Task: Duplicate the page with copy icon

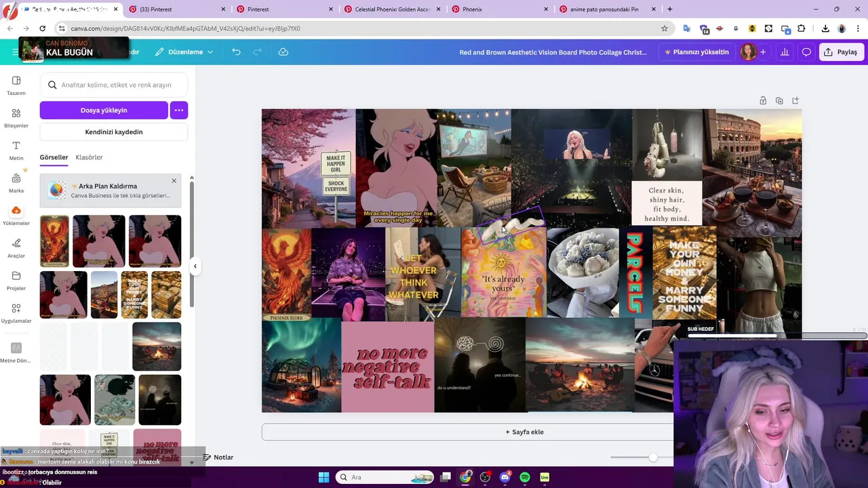Action: (779, 100)
